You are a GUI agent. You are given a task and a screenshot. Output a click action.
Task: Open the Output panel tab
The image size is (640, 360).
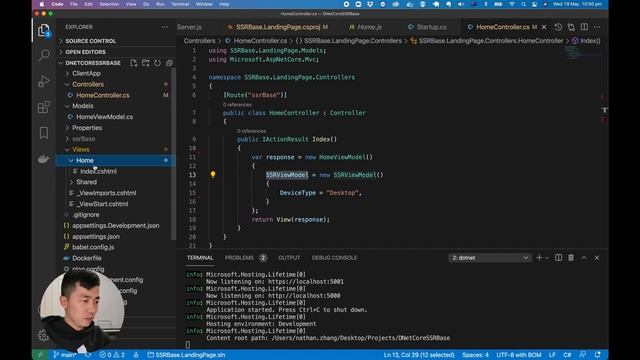[289, 258]
